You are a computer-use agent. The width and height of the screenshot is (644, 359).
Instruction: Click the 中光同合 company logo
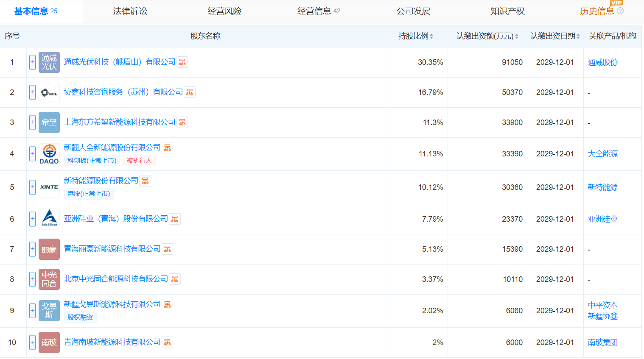click(x=49, y=279)
